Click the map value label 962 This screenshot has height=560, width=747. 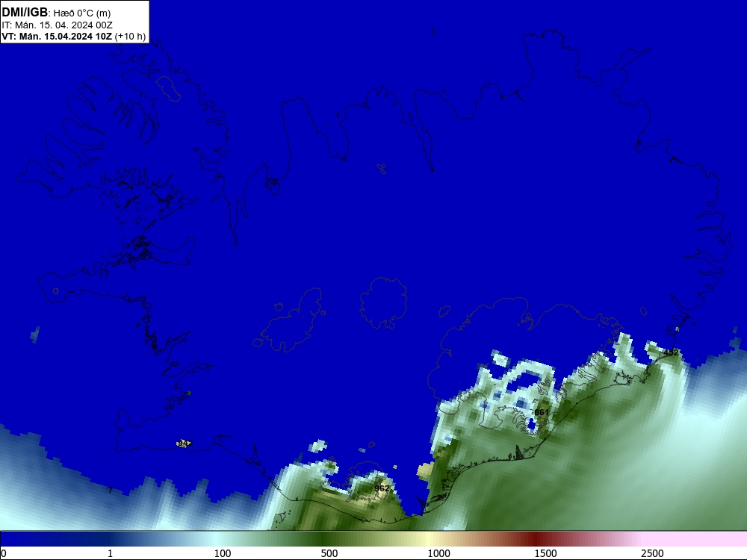[382, 488]
